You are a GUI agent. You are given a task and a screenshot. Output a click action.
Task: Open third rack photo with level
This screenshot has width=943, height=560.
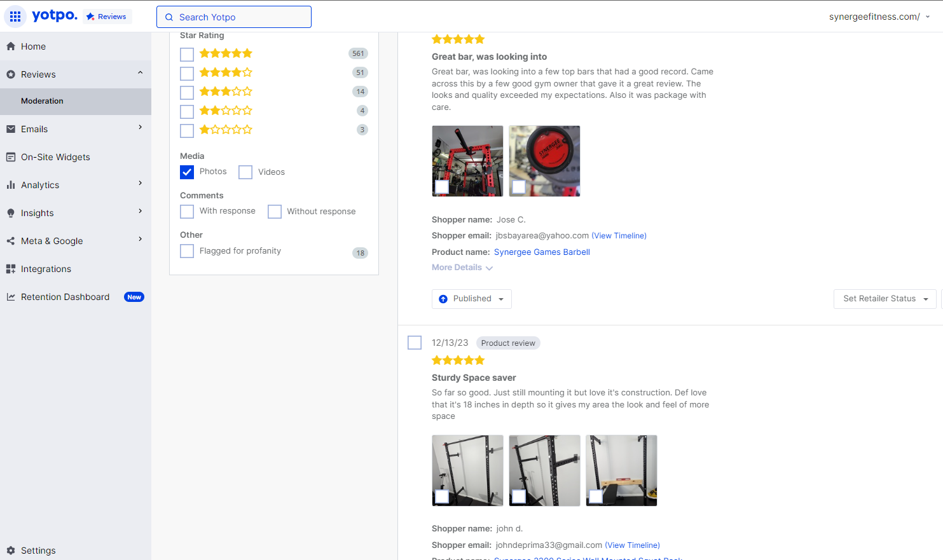pos(621,470)
